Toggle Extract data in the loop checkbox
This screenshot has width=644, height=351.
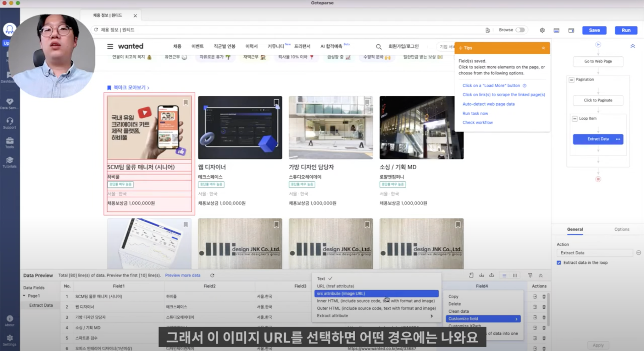click(x=559, y=263)
